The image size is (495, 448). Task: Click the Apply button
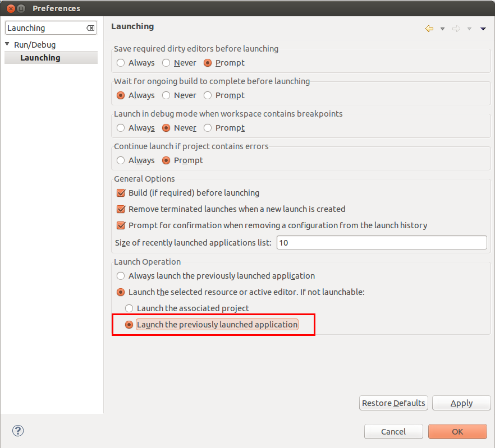461,403
